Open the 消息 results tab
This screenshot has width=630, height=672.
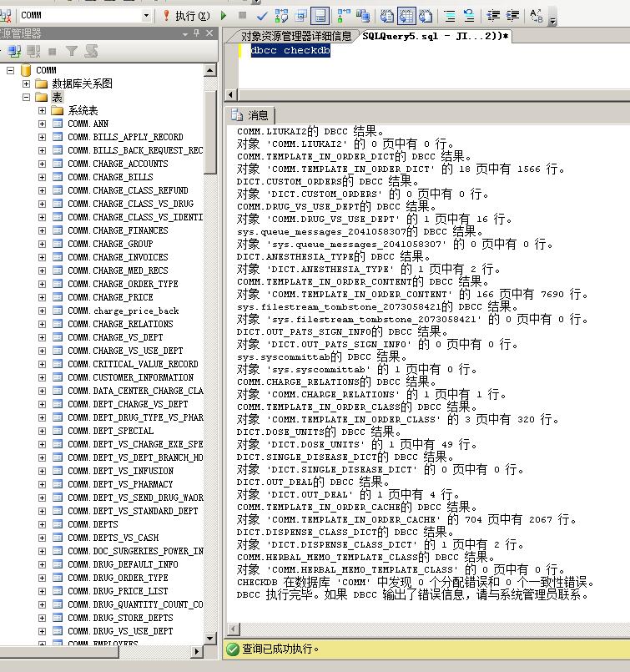250,115
